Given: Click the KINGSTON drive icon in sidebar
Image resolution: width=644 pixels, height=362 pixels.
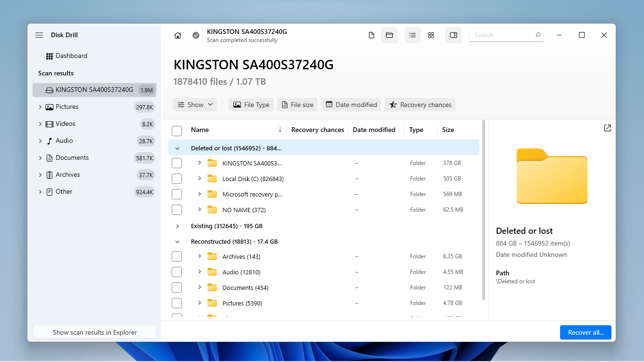Looking at the screenshot, I should (50, 90).
